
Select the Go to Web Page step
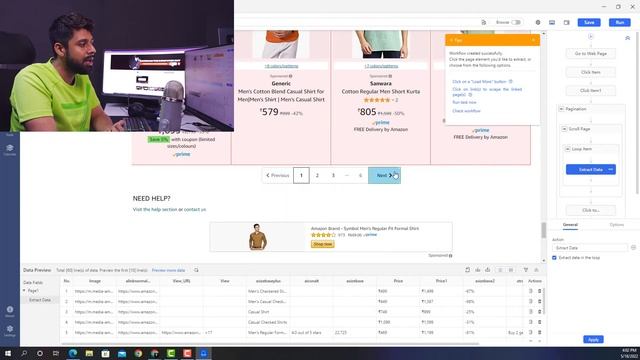[591, 53]
